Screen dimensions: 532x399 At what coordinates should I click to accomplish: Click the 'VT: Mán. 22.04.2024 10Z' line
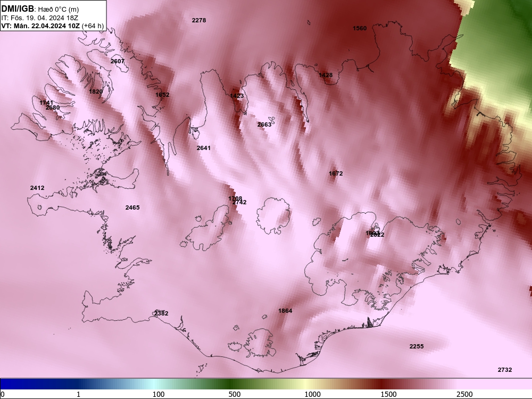click(x=42, y=26)
